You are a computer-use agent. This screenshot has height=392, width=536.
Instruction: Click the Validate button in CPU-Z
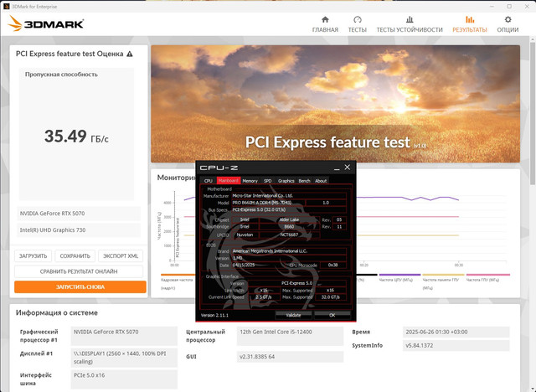(293, 315)
